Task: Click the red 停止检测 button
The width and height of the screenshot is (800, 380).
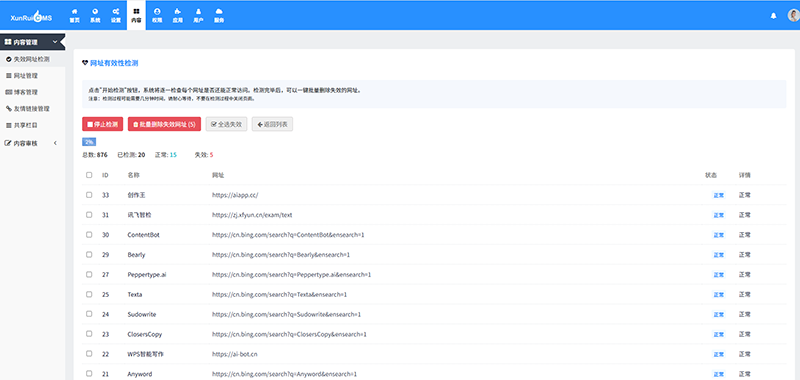Action: [103, 124]
